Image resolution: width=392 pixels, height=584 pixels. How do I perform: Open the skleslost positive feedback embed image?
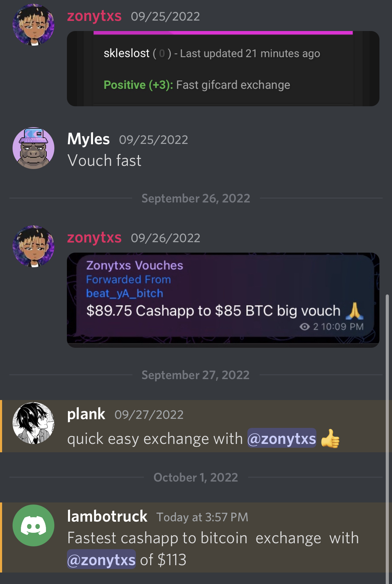pos(223,69)
